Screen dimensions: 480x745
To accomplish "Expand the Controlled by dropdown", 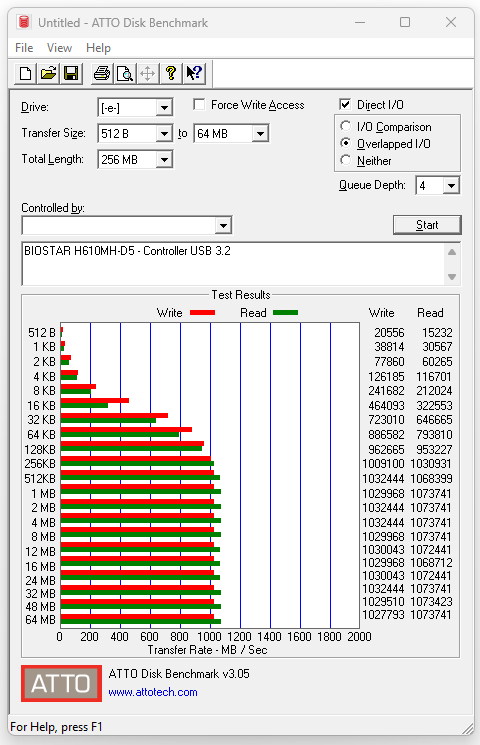I will (223, 225).
